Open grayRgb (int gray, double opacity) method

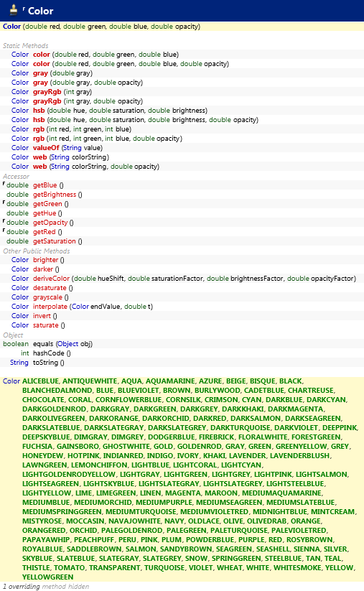47,101
